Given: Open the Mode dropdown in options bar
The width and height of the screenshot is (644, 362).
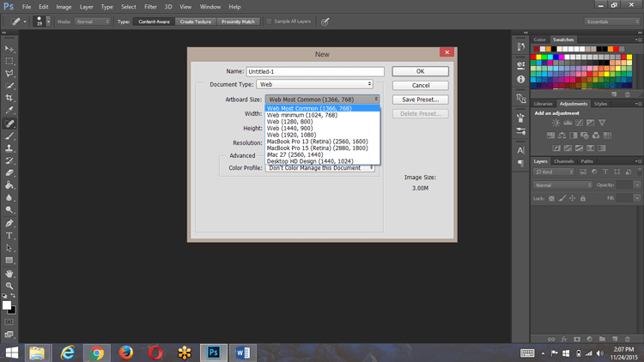Looking at the screenshot, I should 93,21.
